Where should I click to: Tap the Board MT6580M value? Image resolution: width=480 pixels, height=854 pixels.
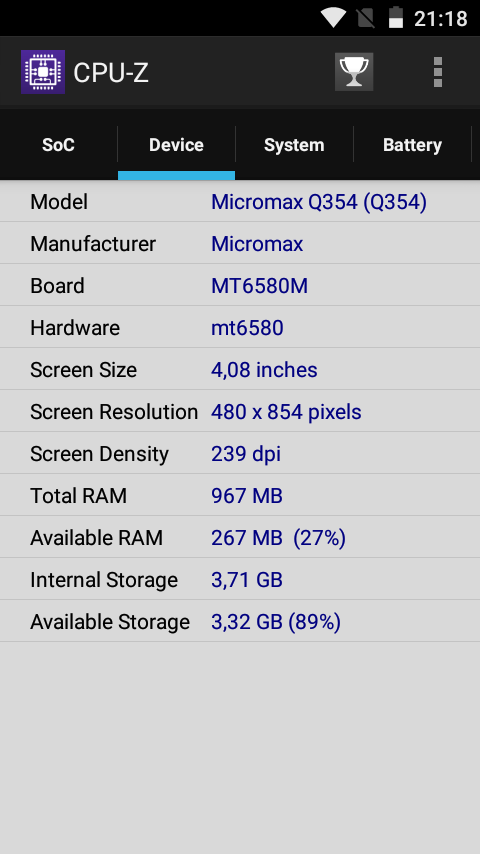(259, 286)
